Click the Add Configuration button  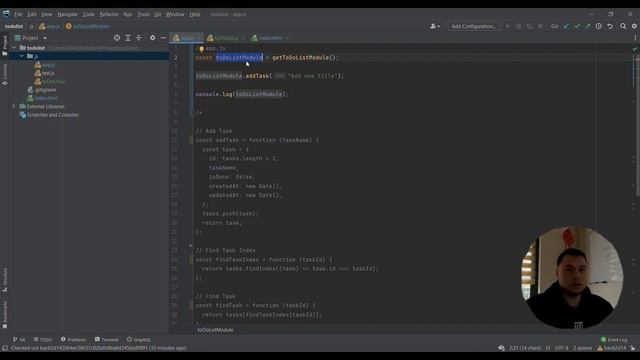[473, 26]
